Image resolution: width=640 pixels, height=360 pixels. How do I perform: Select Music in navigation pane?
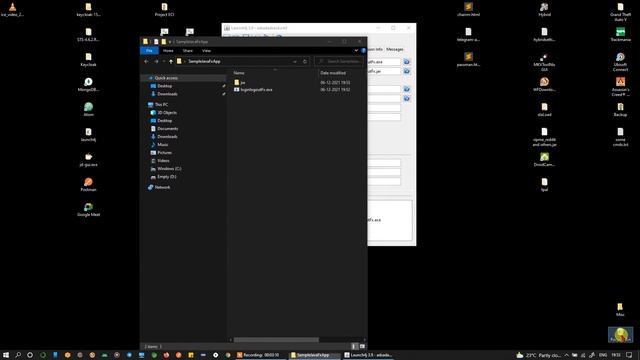(162, 144)
